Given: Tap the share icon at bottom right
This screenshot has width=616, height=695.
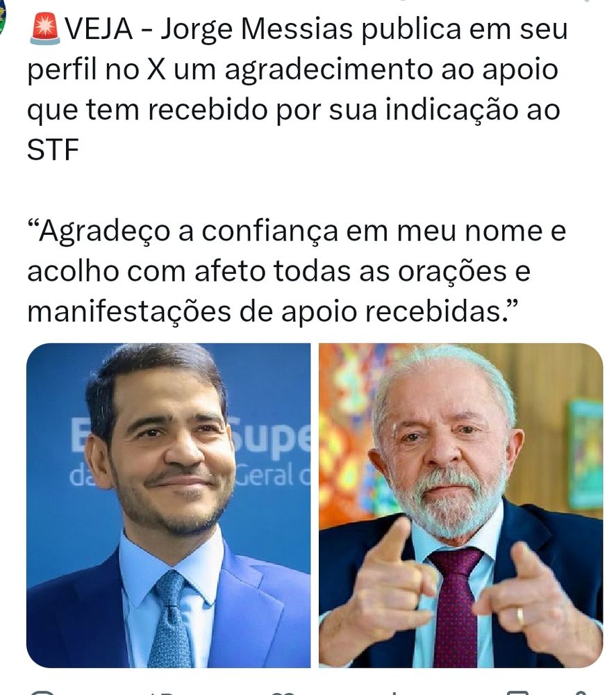Looking at the screenshot, I should [x=581, y=693].
